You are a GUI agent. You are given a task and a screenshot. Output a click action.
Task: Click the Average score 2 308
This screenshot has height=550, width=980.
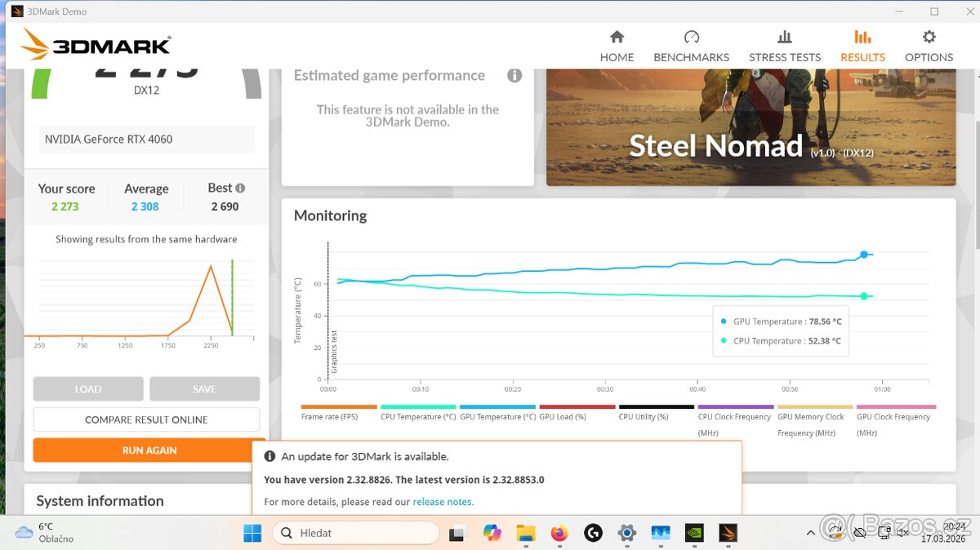click(145, 206)
